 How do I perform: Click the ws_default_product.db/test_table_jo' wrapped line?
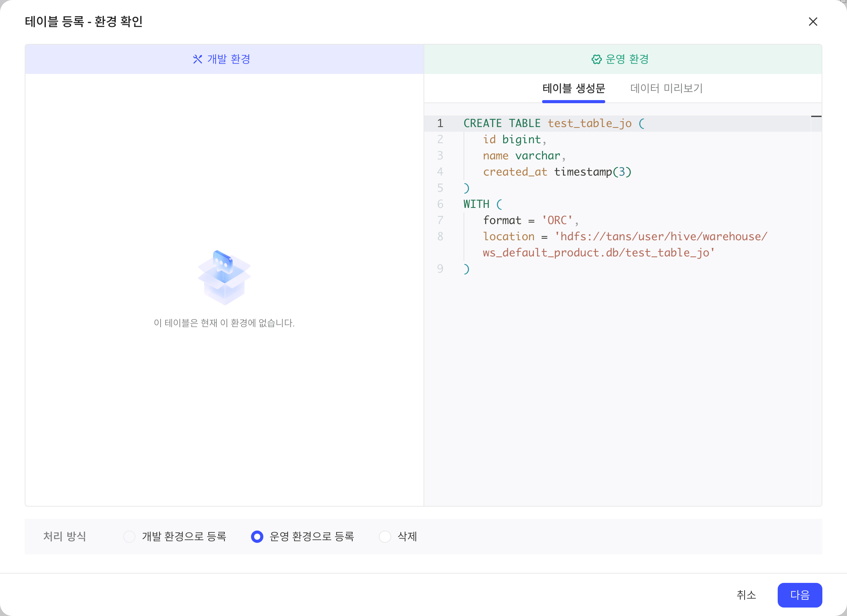pos(599,253)
